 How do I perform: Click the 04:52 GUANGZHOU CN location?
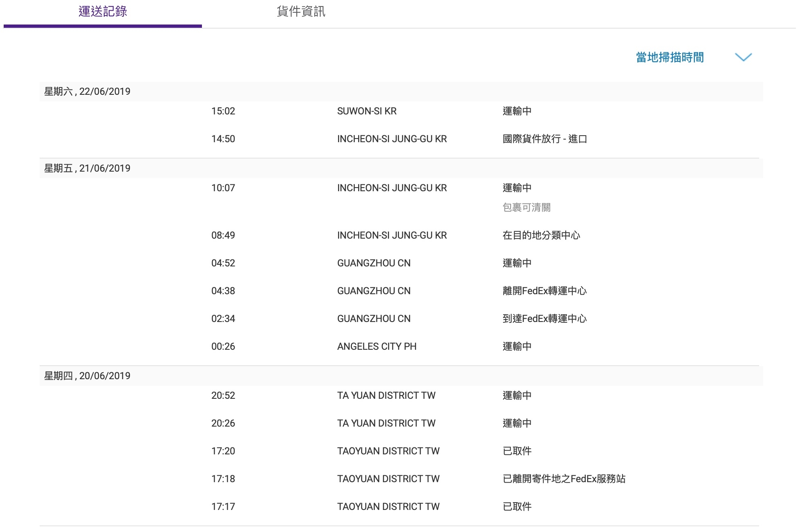[x=374, y=263]
